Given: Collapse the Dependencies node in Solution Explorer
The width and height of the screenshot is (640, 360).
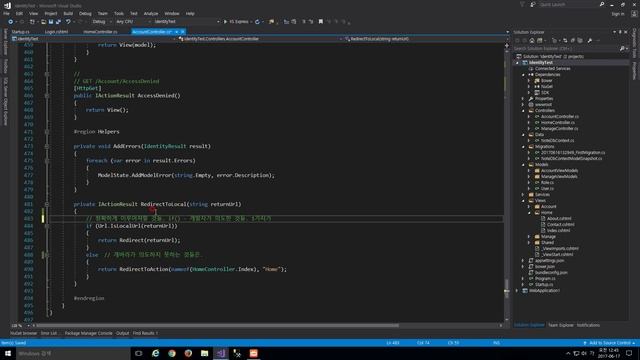Looking at the screenshot, I should pos(524,75).
